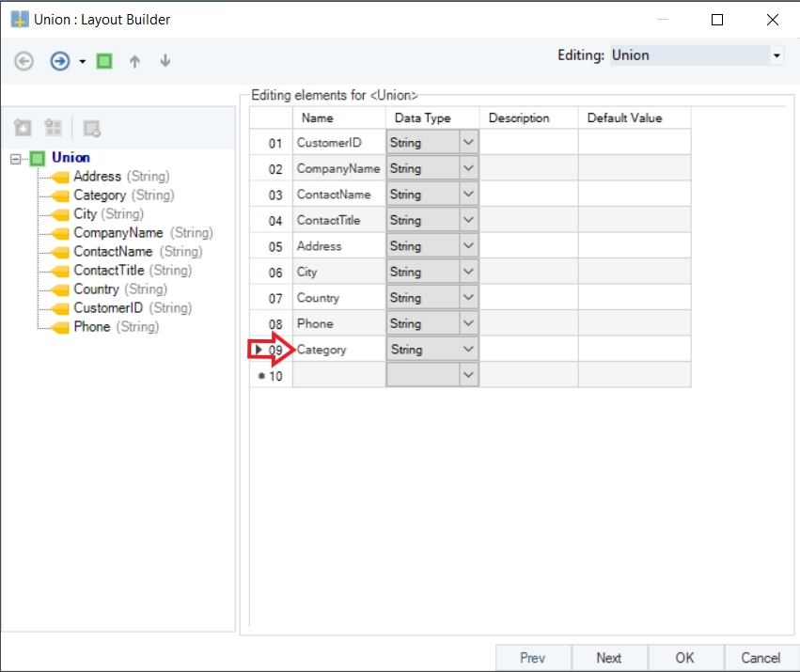Image resolution: width=800 pixels, height=672 pixels.
Task: Click the move down arrow icon
Action: [165, 61]
